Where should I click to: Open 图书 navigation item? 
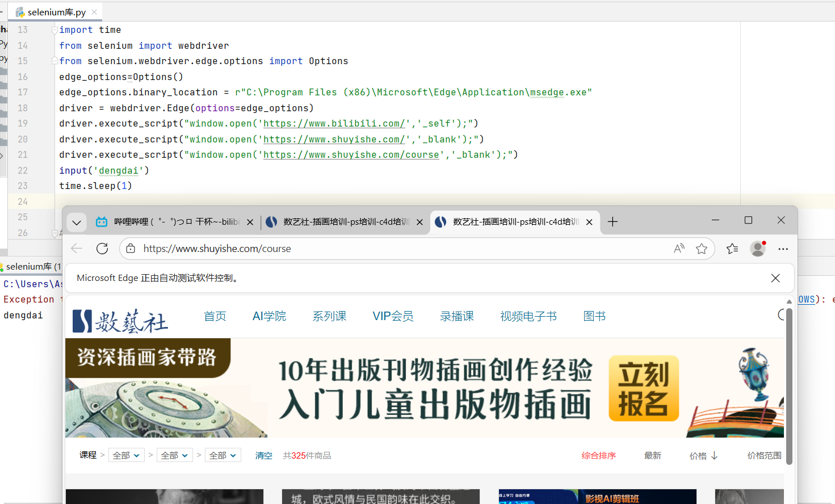(x=594, y=316)
